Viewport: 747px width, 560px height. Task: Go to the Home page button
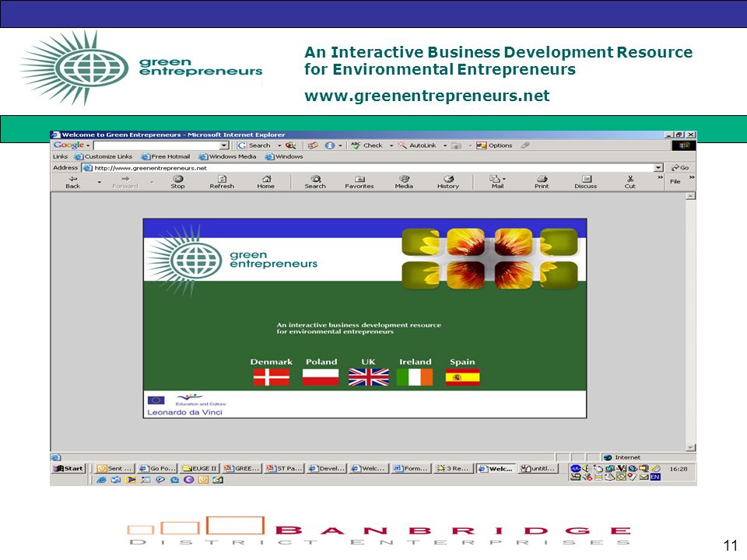266,182
